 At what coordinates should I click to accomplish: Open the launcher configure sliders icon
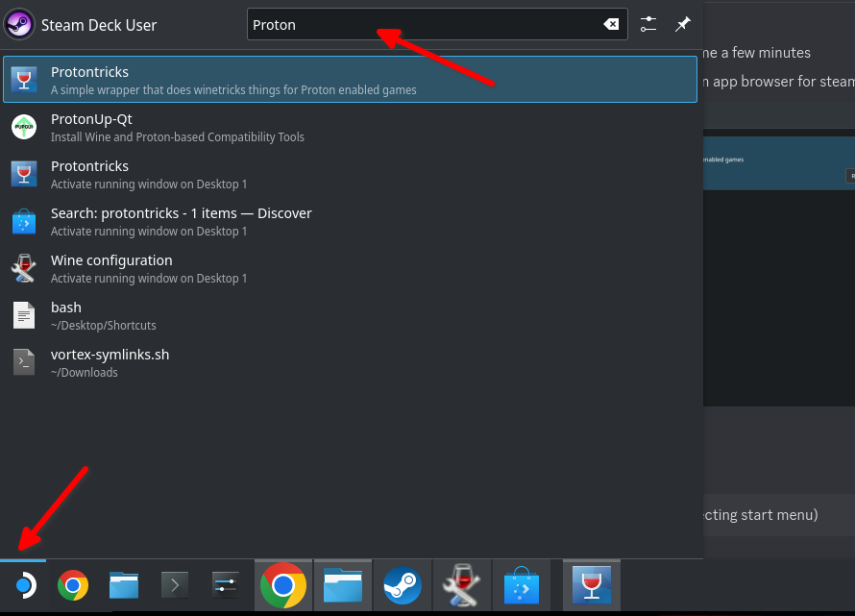(x=648, y=25)
